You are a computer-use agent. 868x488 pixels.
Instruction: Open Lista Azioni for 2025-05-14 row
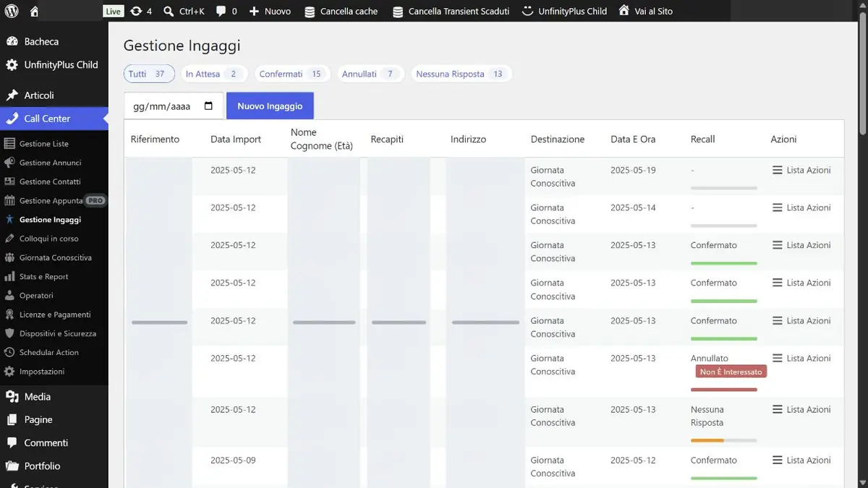point(801,207)
